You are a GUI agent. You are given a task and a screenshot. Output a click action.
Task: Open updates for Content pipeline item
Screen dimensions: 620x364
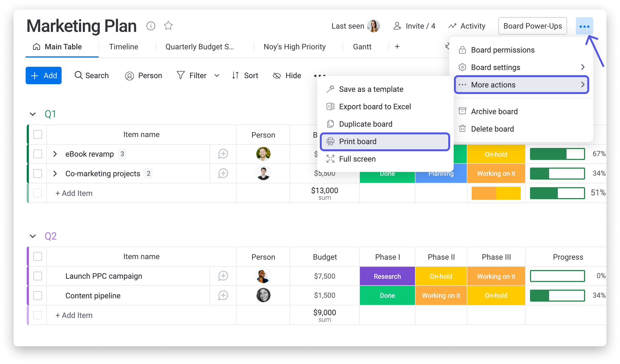click(x=223, y=296)
